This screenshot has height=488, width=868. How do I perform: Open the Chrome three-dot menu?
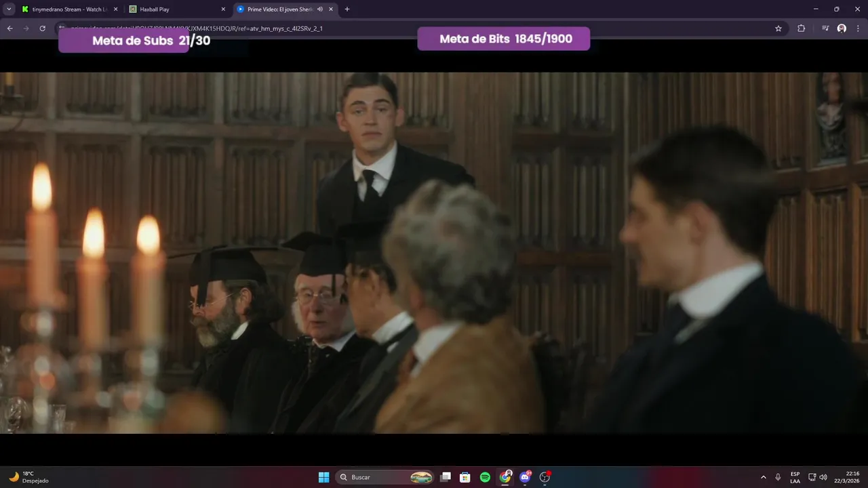click(x=858, y=28)
